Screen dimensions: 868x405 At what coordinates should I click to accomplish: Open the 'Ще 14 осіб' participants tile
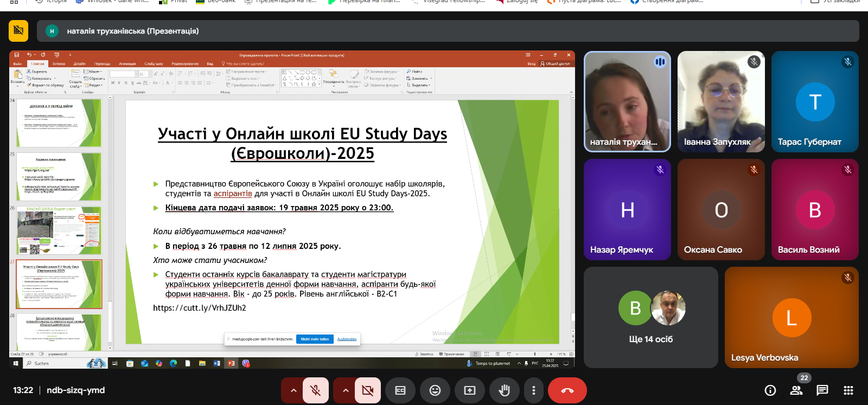pyautogui.click(x=651, y=317)
